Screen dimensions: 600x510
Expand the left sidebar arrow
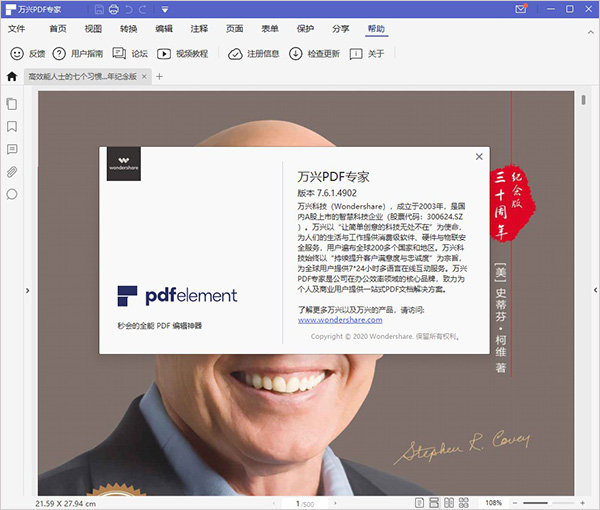[28, 290]
